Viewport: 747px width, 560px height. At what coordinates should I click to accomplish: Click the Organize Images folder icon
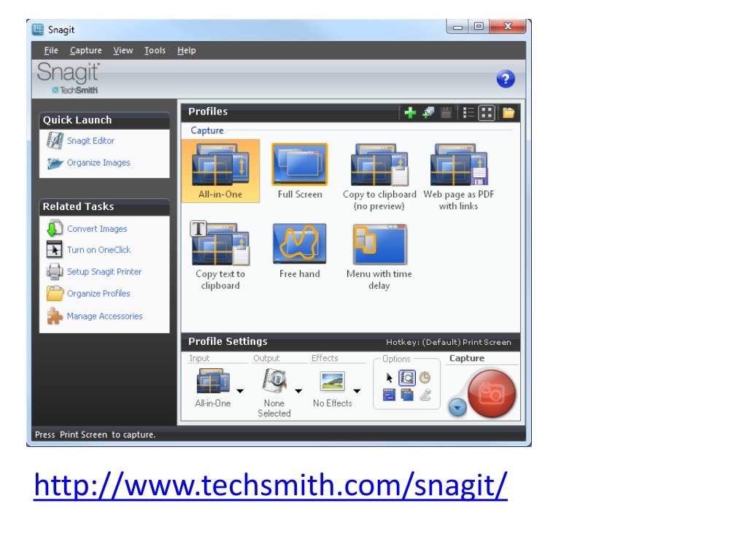55,163
